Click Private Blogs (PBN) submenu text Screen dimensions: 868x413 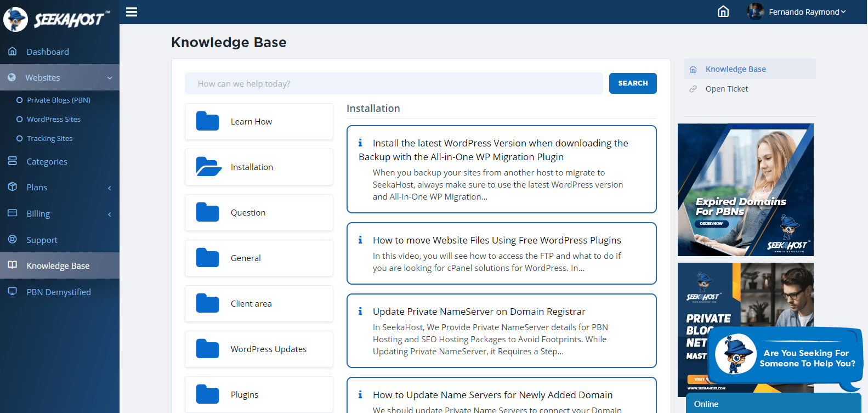59,100
